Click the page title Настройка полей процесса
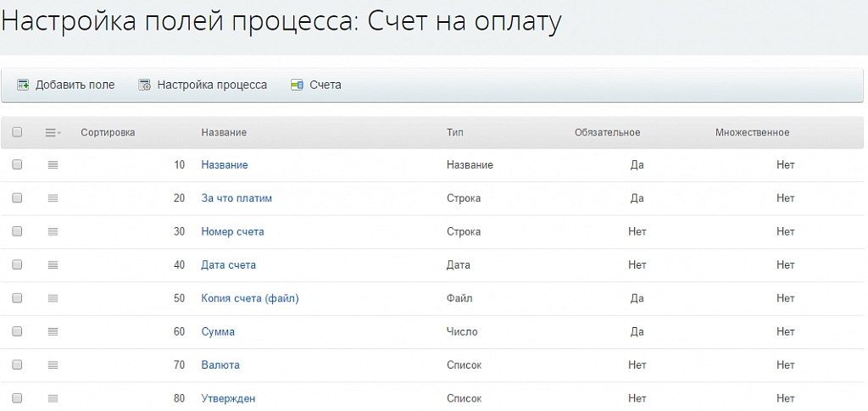The height and width of the screenshot is (411, 868). pos(181,22)
